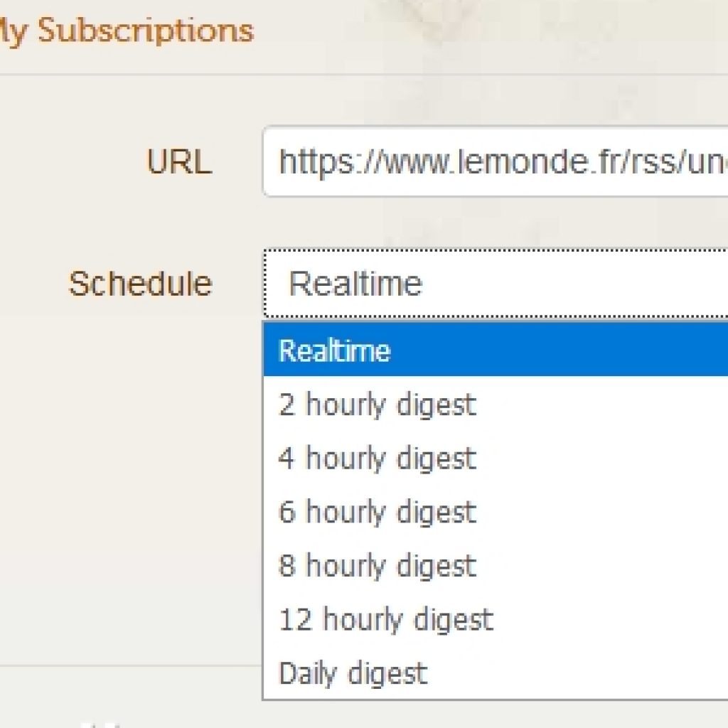Image resolution: width=728 pixels, height=728 pixels.
Task: Select Daily digest at list bottom
Action: click(x=353, y=673)
